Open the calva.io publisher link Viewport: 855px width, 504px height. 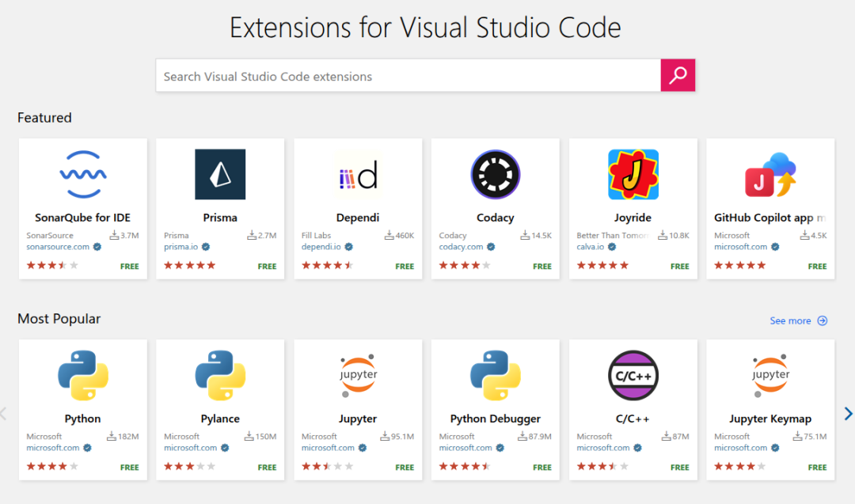coord(591,247)
